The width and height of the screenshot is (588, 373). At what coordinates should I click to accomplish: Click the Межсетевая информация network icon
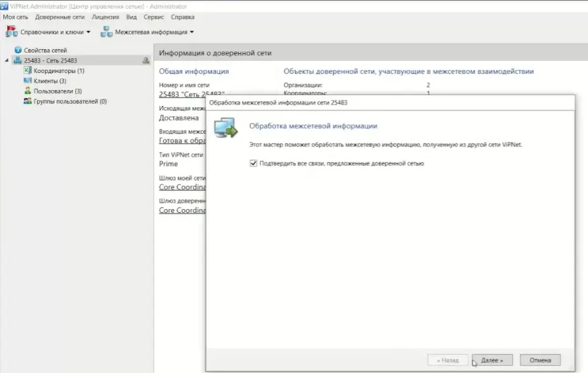click(106, 32)
